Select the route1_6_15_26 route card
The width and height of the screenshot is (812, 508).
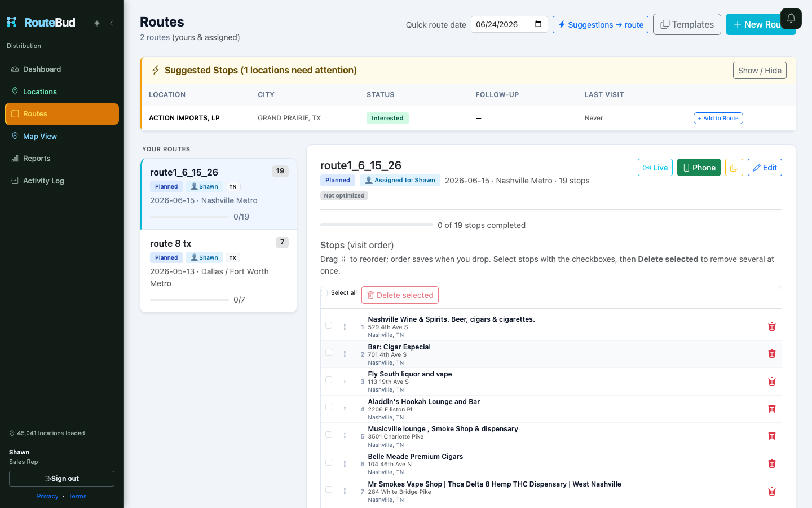[219, 194]
